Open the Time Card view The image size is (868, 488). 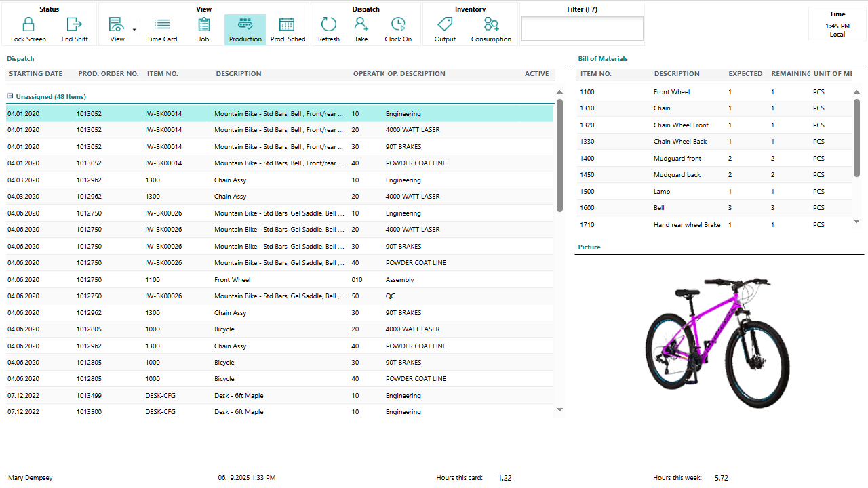pyautogui.click(x=162, y=25)
